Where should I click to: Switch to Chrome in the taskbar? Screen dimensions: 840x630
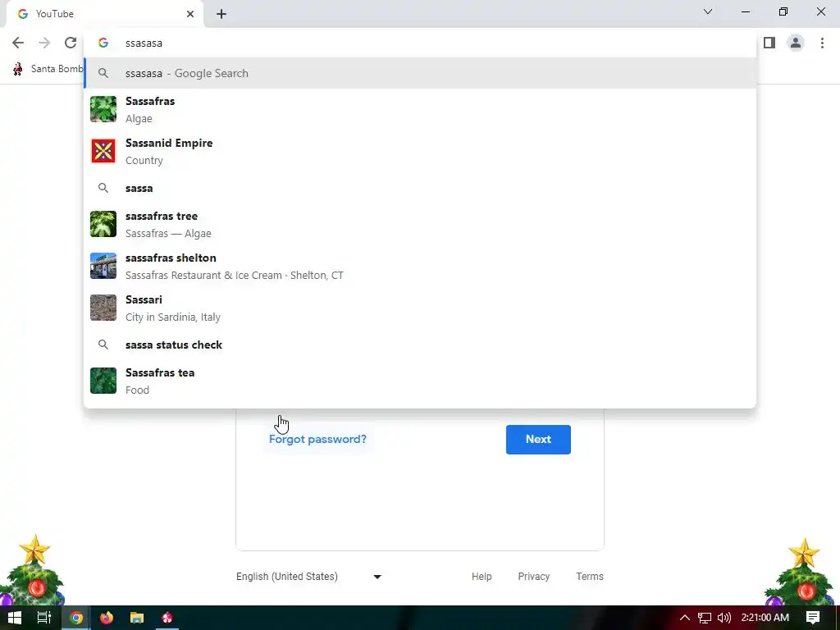coord(76,618)
